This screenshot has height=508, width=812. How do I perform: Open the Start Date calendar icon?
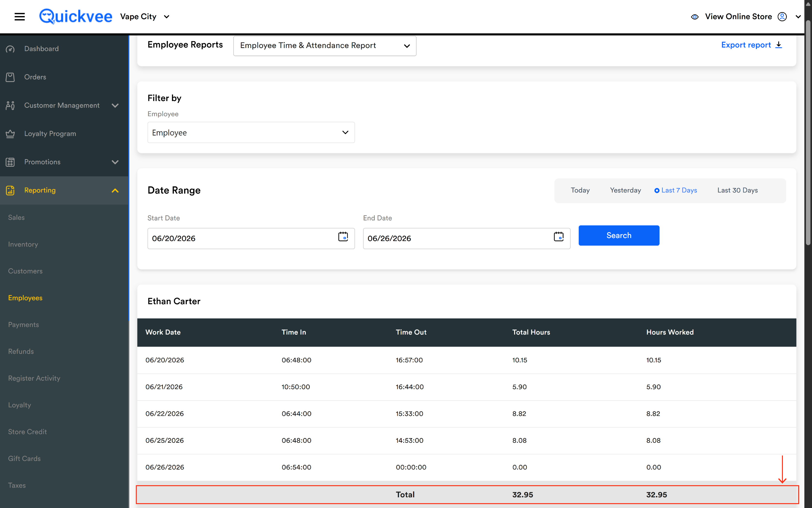click(343, 237)
